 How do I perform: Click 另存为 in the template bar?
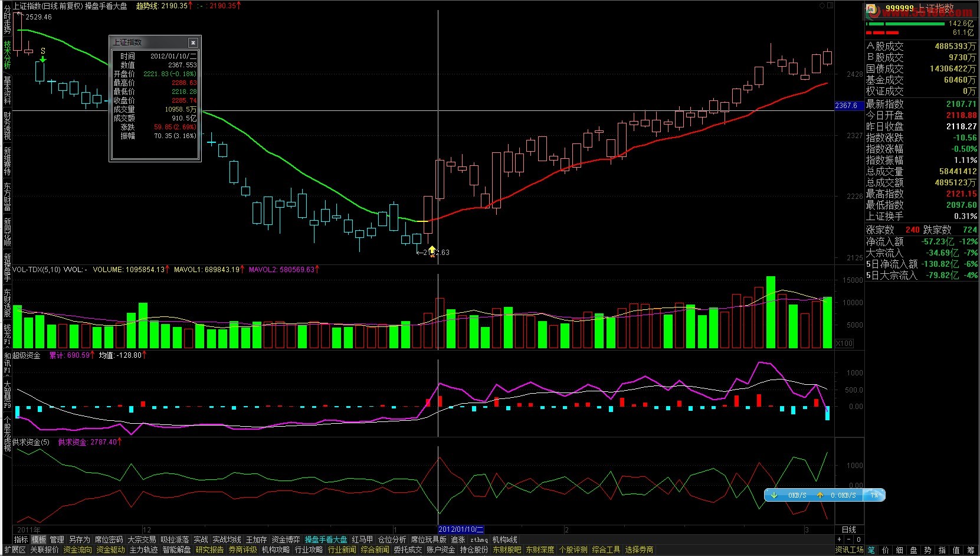[x=80, y=539]
